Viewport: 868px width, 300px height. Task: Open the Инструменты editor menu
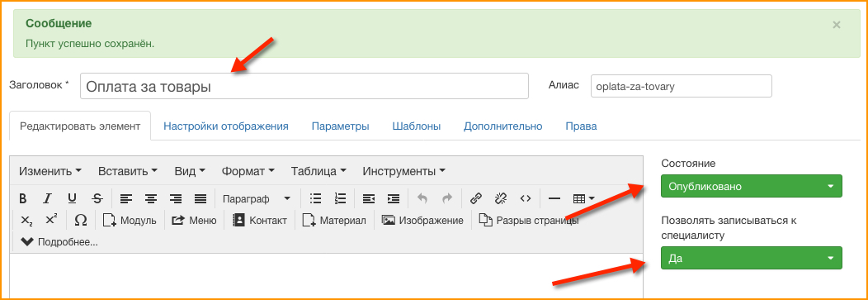coord(404,171)
